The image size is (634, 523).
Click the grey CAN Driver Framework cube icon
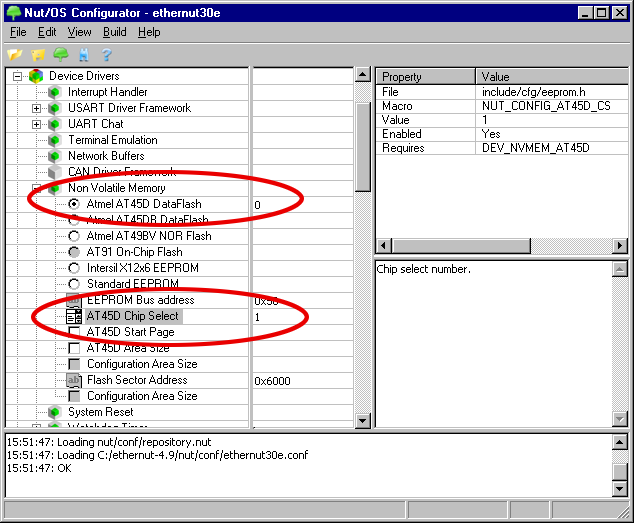click(55, 172)
